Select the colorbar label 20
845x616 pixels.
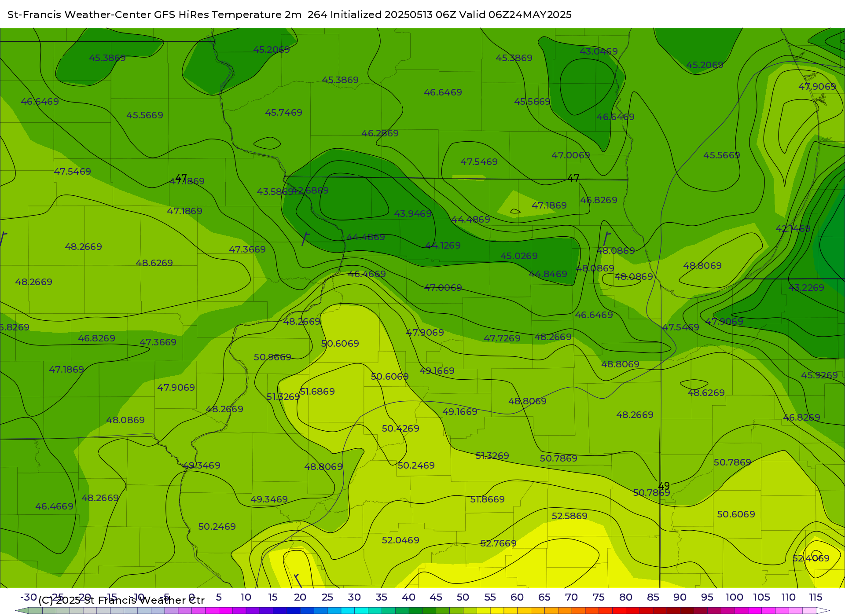300,597
